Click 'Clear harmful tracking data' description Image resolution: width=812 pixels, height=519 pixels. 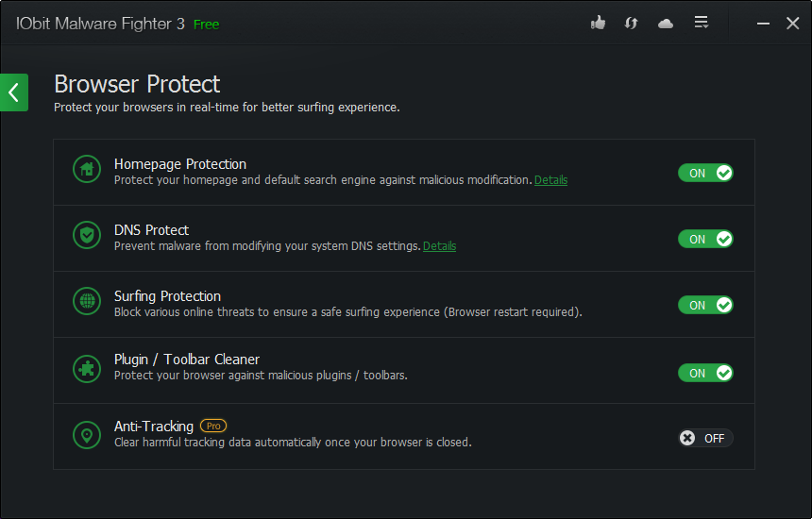coord(293,443)
